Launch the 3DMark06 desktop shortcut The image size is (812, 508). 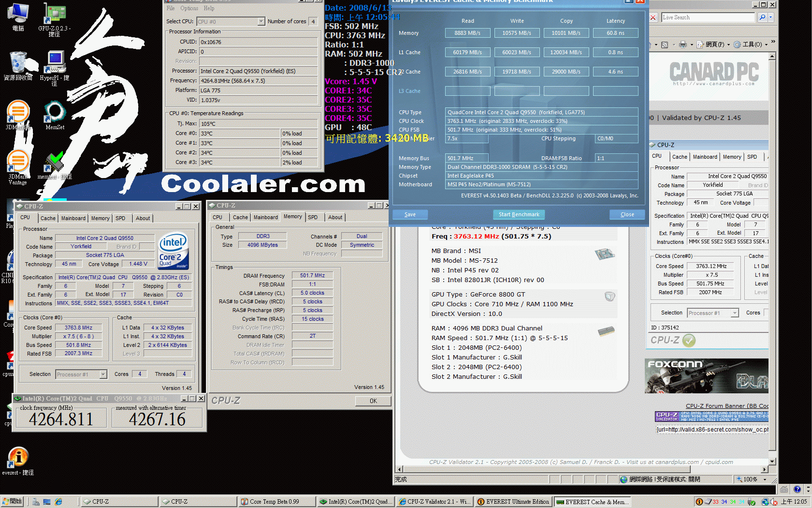tap(18, 115)
